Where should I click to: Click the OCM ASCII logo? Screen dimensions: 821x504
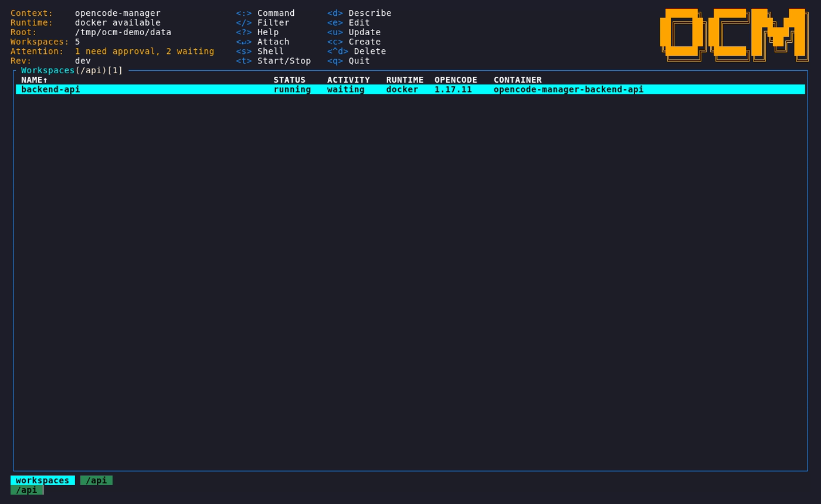coord(734,35)
